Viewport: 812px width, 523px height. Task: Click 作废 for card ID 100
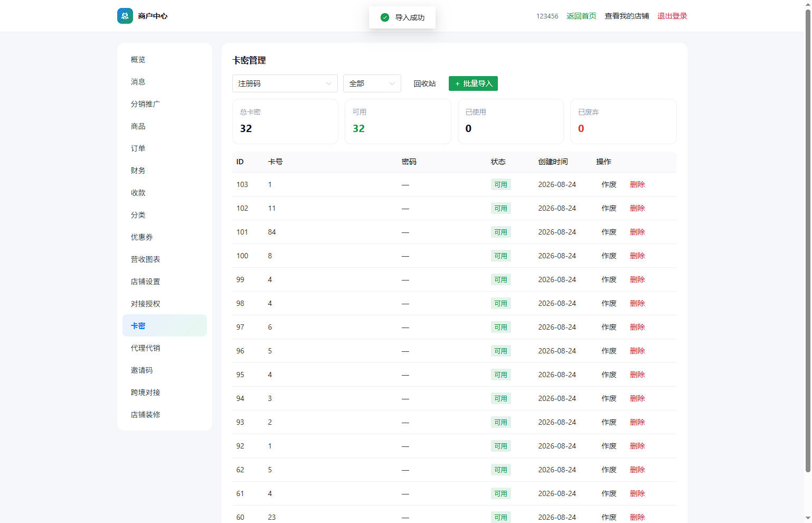609,256
